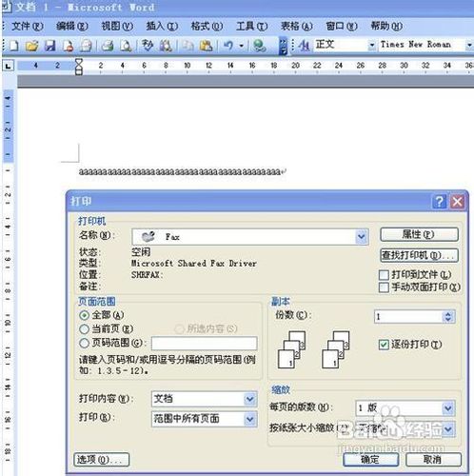Select the 当前页(E) radio button
Image resolution: width=474 pixels, height=476 pixels.
(84, 329)
